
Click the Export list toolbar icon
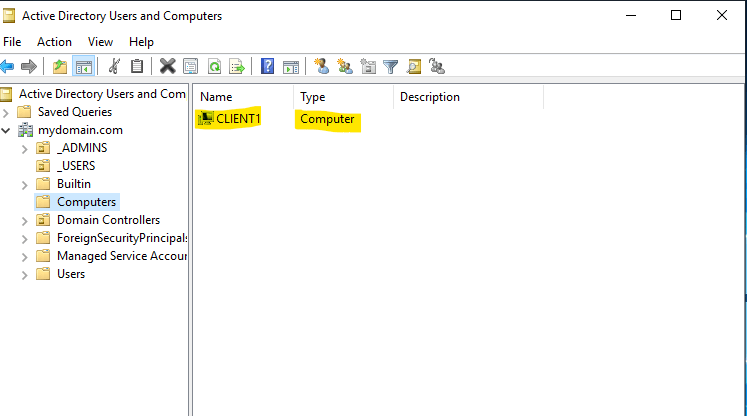(237, 67)
